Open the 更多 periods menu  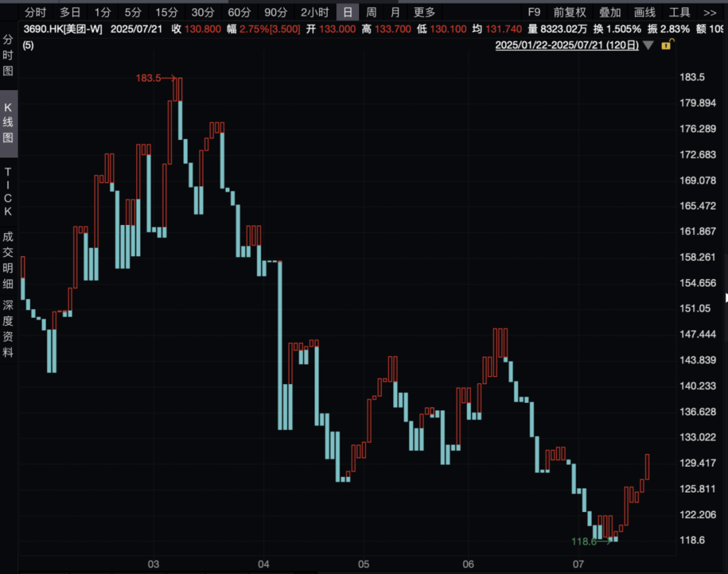coord(425,12)
